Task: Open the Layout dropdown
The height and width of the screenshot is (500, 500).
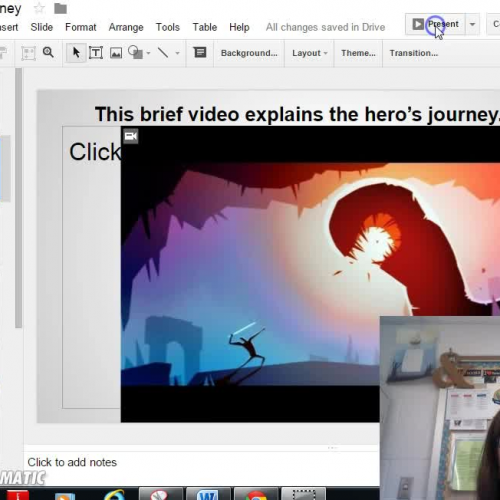Action: tap(309, 53)
